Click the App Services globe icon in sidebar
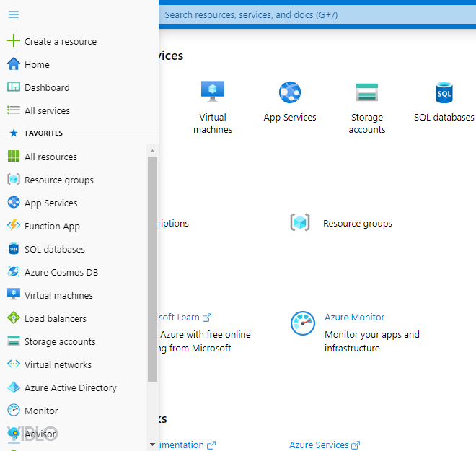Screen dimensions: 476x451 click(14, 202)
